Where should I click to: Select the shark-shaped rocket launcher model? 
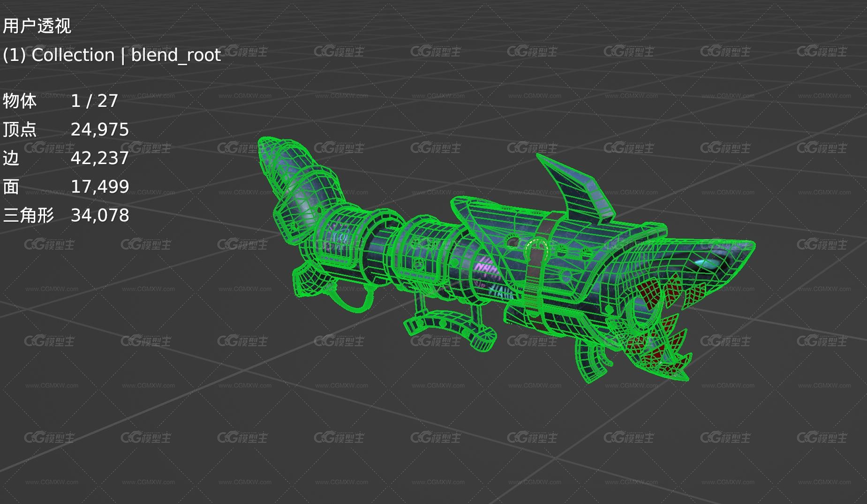click(x=506, y=260)
